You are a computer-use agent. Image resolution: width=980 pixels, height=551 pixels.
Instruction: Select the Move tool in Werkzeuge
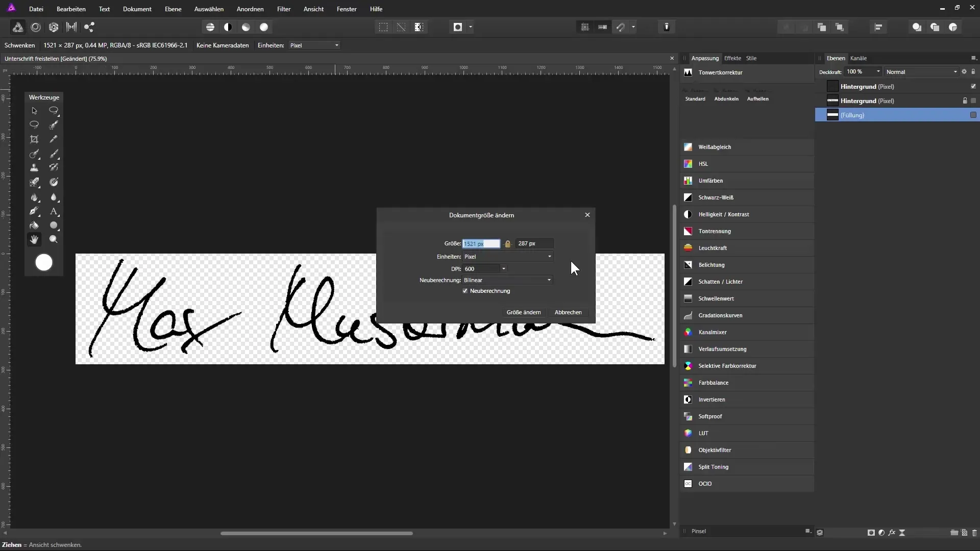point(34,111)
